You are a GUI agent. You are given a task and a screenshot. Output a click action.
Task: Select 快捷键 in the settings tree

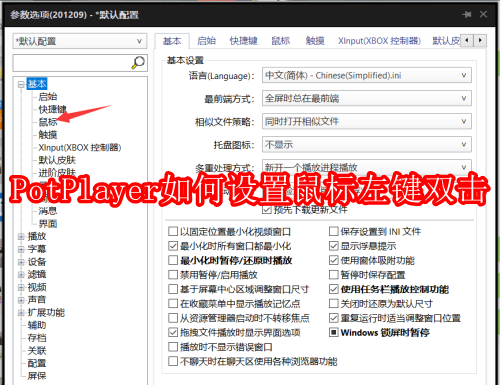click(x=53, y=109)
